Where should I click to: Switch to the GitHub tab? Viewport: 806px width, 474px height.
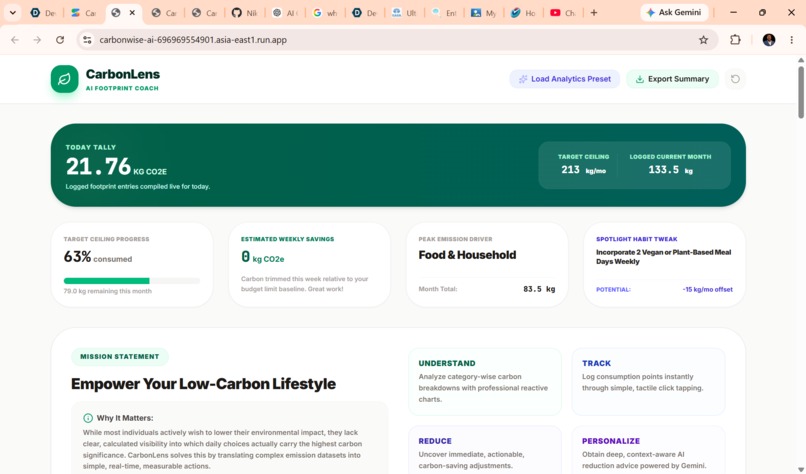click(x=244, y=13)
